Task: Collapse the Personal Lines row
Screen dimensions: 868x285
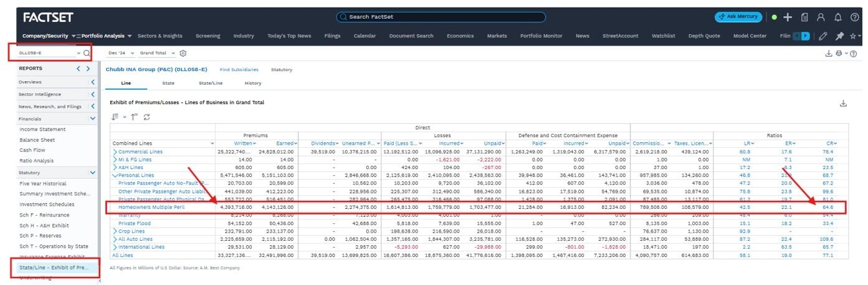Action: click(115, 175)
